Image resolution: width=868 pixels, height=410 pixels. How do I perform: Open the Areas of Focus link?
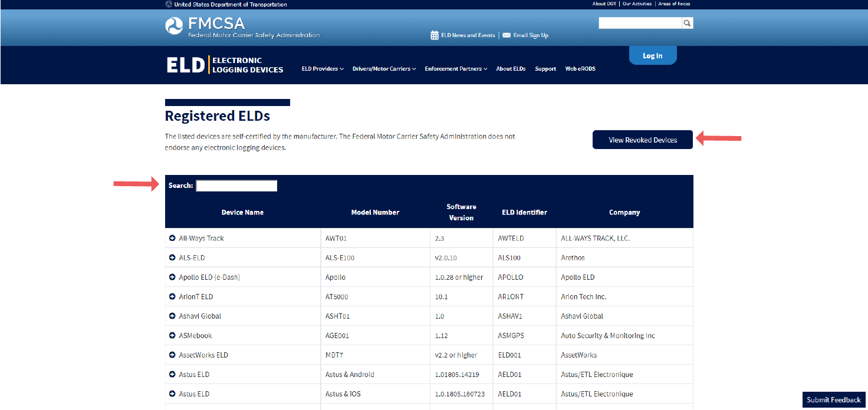pyautogui.click(x=674, y=4)
